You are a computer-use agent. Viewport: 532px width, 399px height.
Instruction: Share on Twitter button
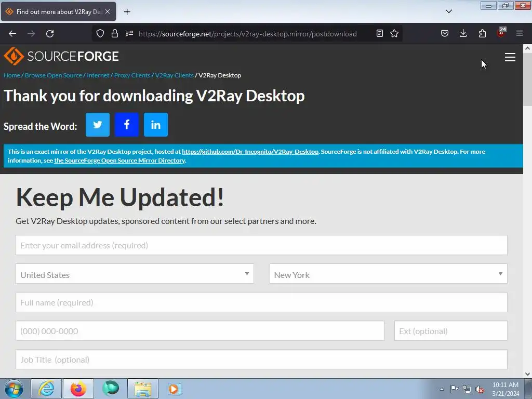tap(97, 125)
